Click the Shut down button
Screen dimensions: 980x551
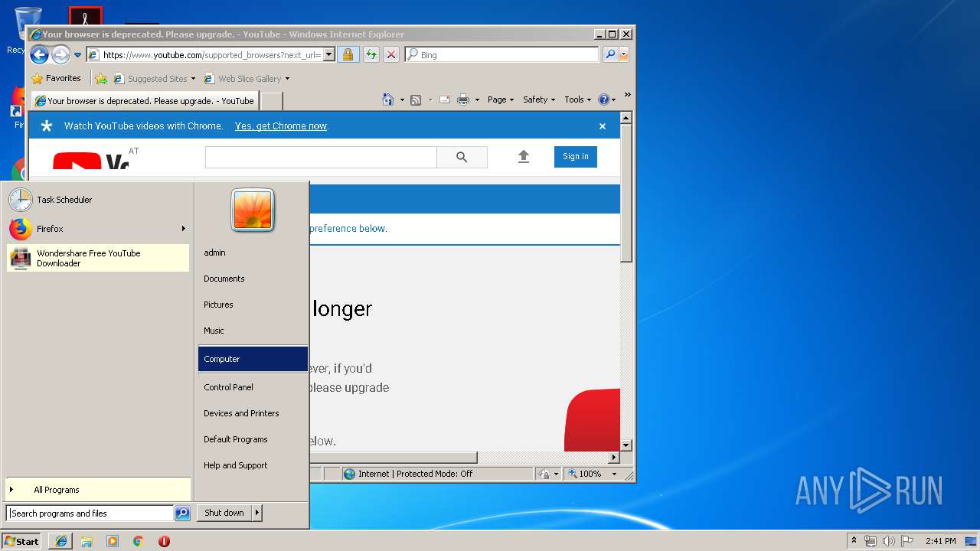(224, 513)
